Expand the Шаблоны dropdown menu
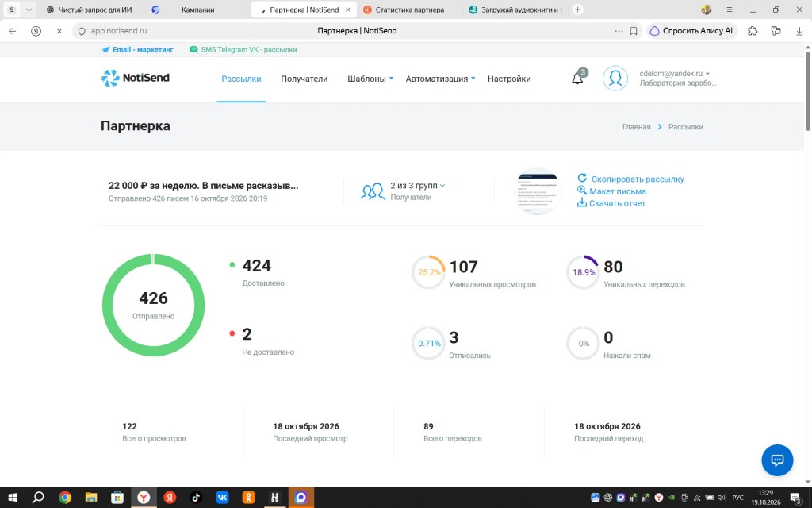812x508 pixels. coord(370,79)
